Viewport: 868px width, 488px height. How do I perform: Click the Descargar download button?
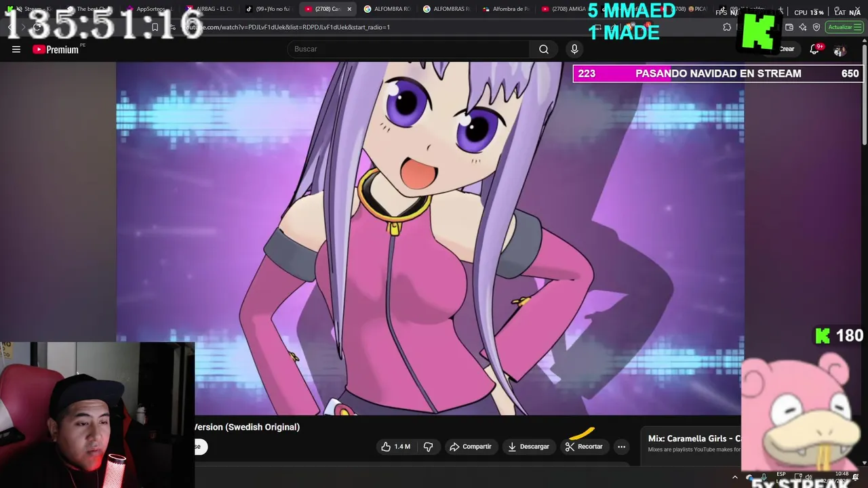528,447
